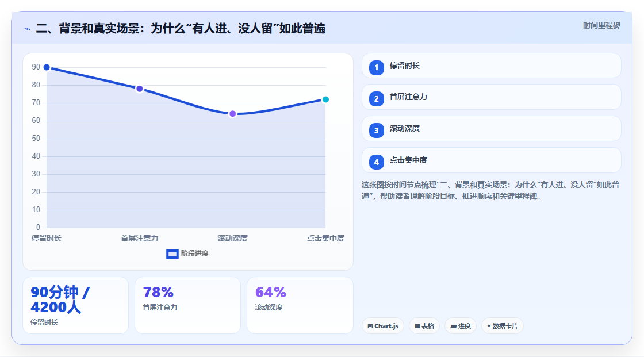Click the number 3 badge for 滚动深度
644x357 pixels.
376,130
